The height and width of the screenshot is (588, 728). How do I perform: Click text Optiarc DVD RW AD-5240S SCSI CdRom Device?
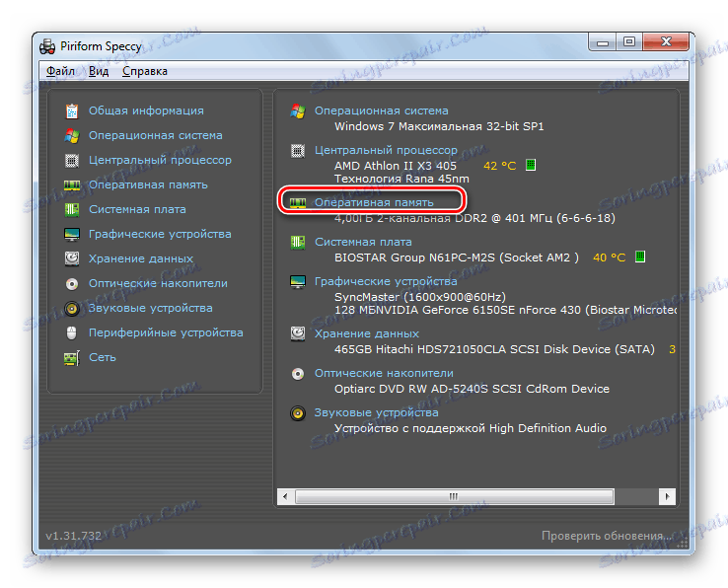point(473,389)
